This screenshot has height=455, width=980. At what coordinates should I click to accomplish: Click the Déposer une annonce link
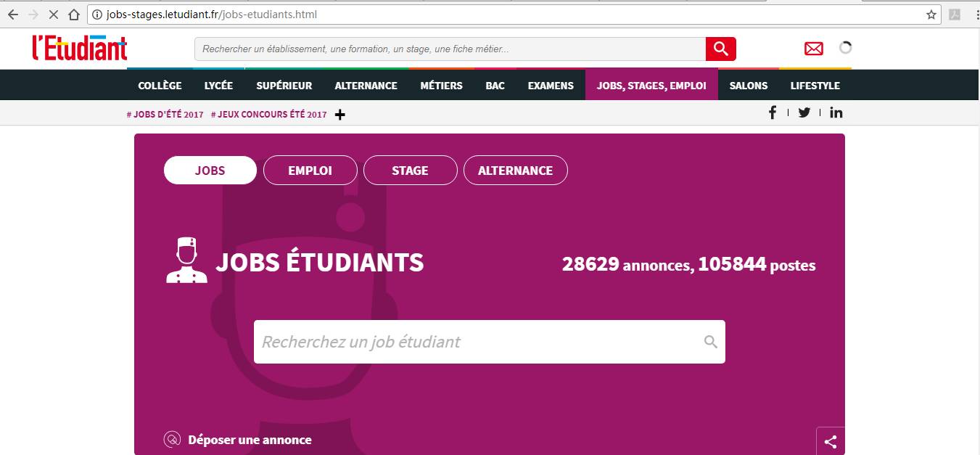pyautogui.click(x=249, y=440)
